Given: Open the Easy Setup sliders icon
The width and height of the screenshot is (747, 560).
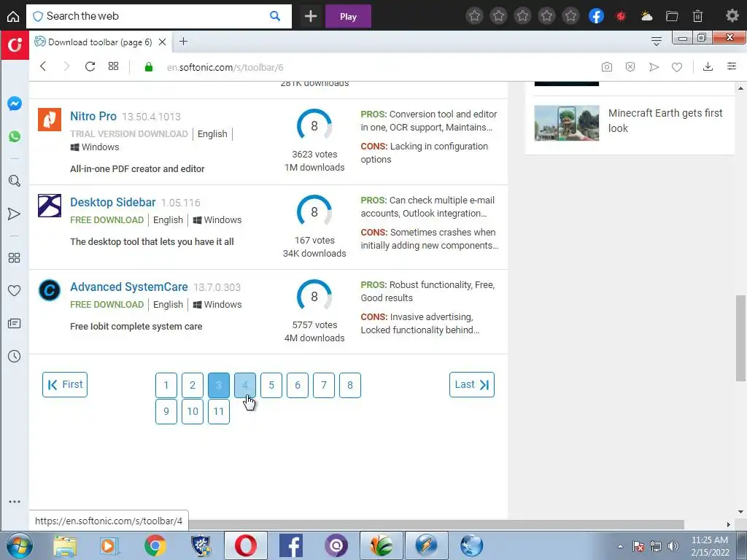Looking at the screenshot, I should tap(732, 66).
